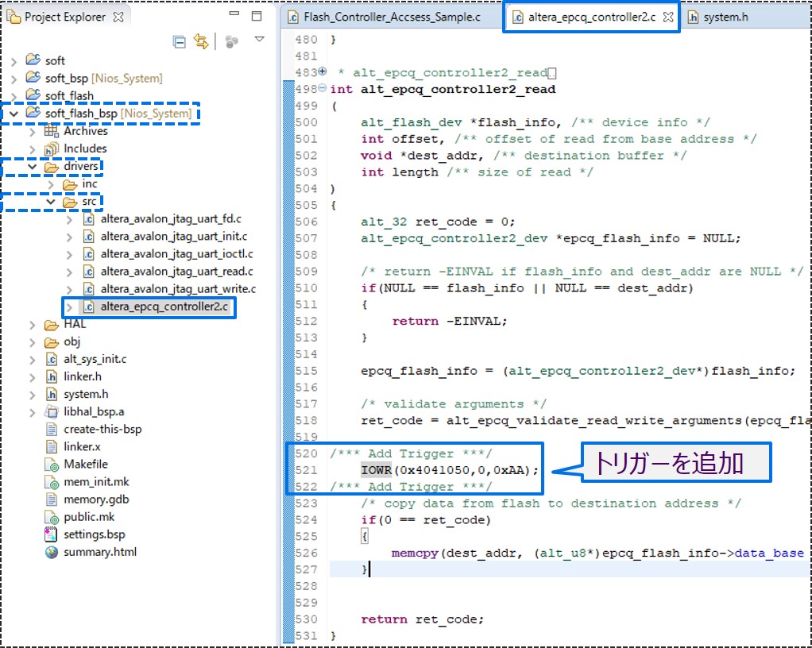The height and width of the screenshot is (648, 812).
Task: Click line number 520 in the gutter
Action: pos(306,454)
